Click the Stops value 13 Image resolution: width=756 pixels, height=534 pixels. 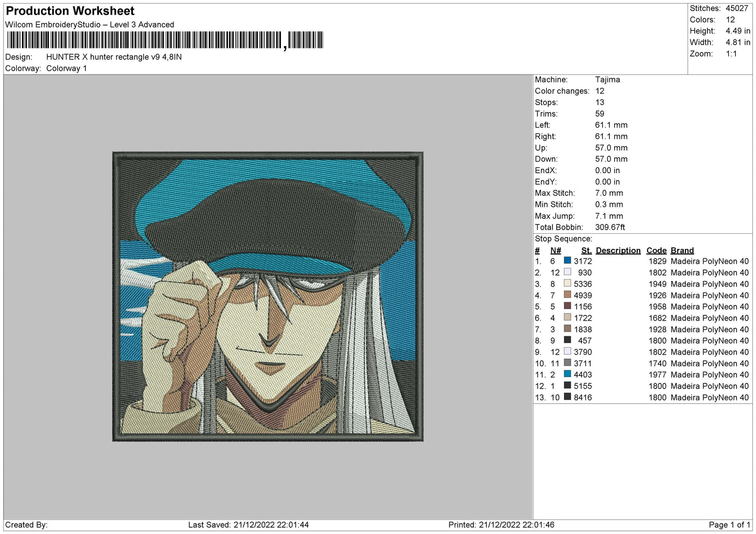(600, 103)
